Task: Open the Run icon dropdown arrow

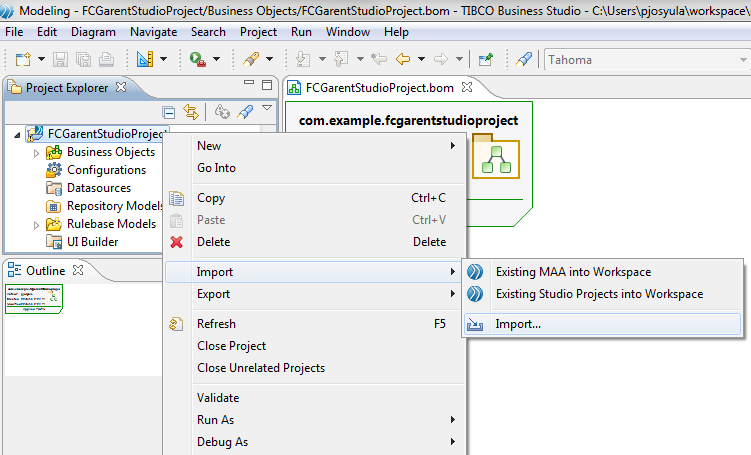Action: (x=216, y=59)
